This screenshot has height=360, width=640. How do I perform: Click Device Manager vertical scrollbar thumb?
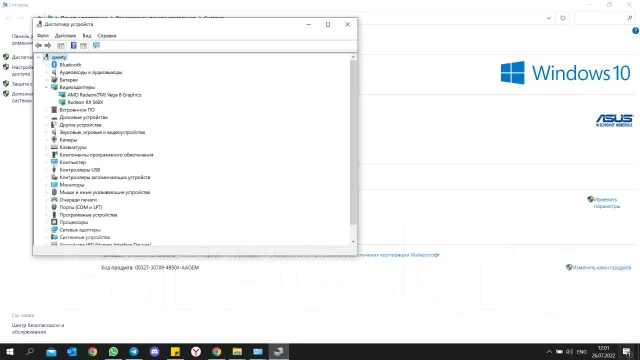click(353, 142)
